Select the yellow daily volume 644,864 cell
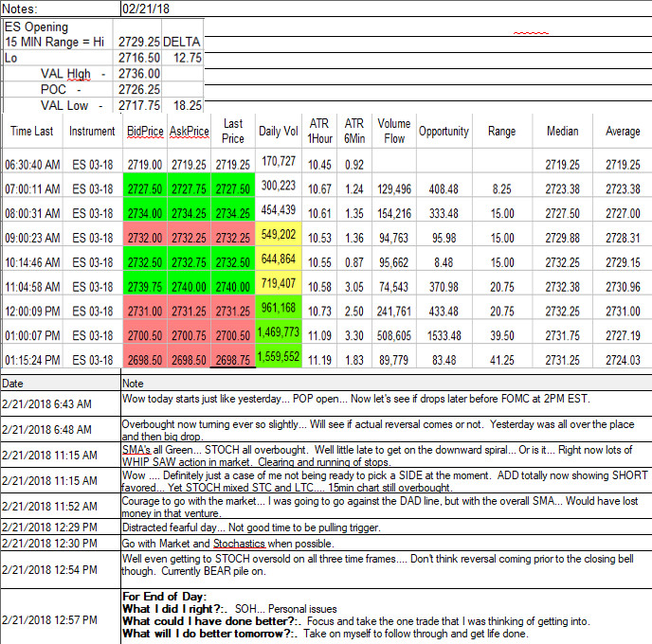This screenshot has width=652, height=644. (x=279, y=259)
